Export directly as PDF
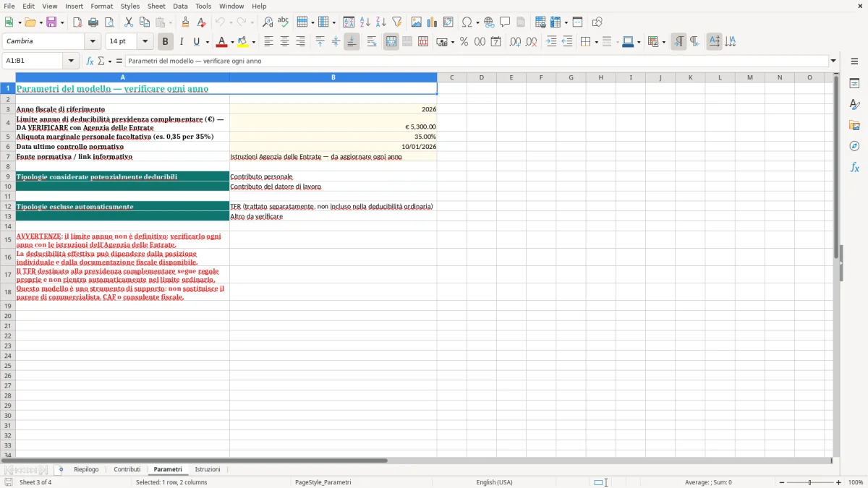This screenshot has width=868, height=488. click(x=77, y=22)
